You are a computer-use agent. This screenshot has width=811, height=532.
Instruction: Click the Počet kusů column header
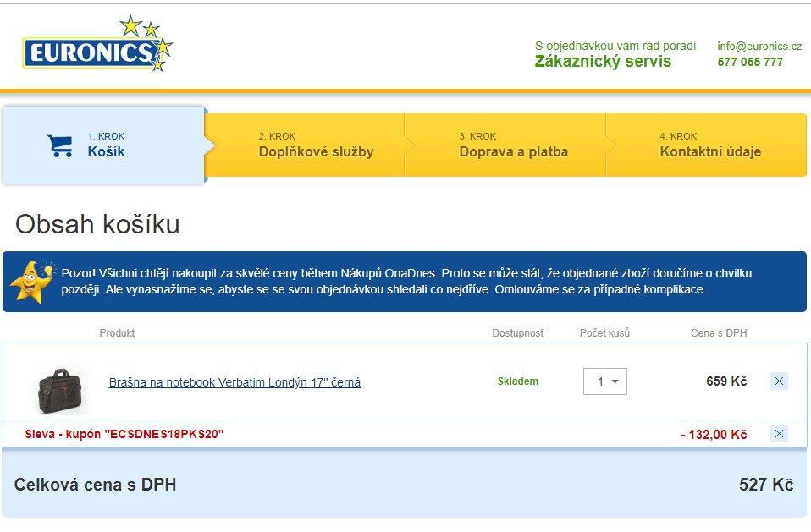(x=604, y=333)
